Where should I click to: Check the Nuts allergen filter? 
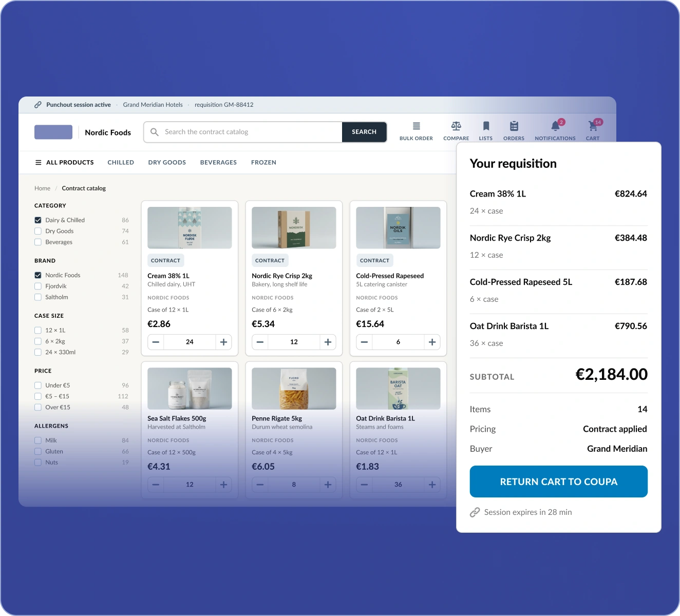pyautogui.click(x=38, y=463)
